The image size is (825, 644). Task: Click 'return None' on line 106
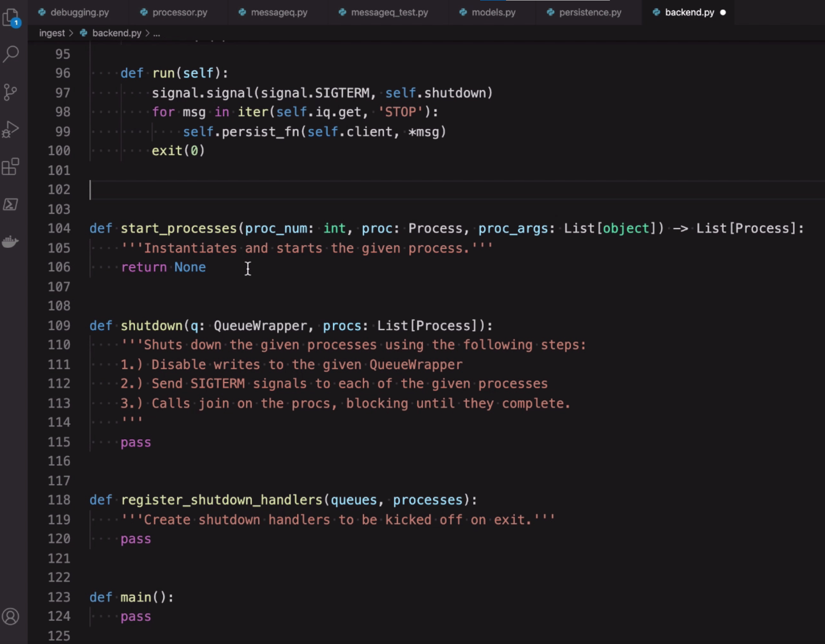pyautogui.click(x=163, y=267)
